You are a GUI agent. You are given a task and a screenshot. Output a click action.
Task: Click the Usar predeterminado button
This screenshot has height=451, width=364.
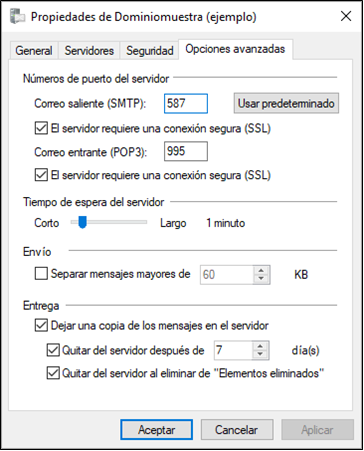pos(286,103)
